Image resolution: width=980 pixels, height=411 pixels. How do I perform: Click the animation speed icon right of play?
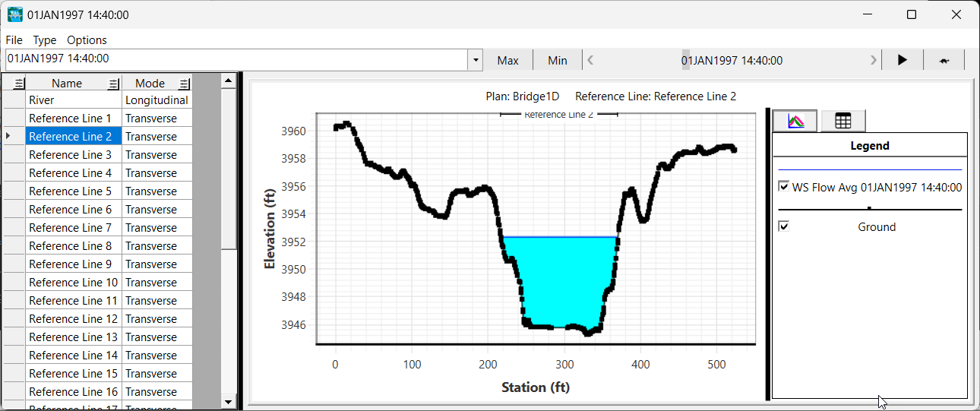tap(944, 60)
